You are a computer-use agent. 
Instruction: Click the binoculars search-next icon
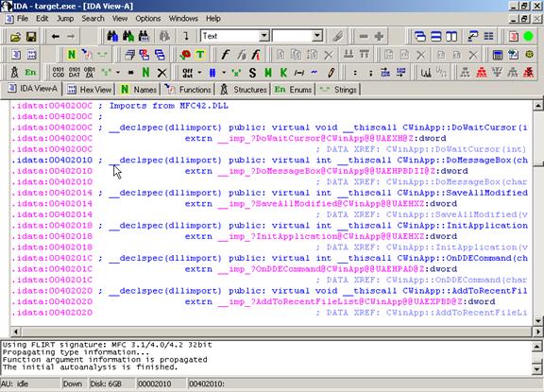pos(128,36)
